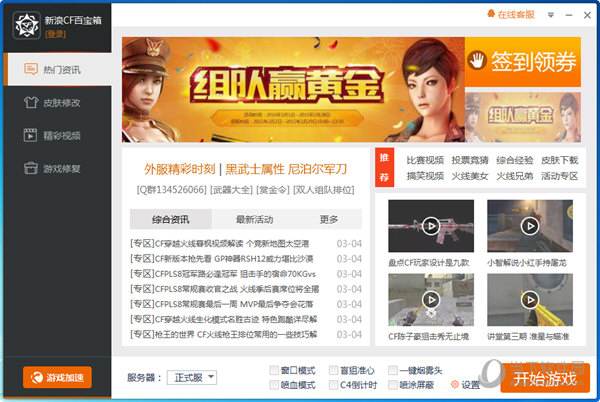Image resolution: width=600 pixels, height=402 pixels.
Task: Open the CF陈子豪狙击秀无止境 caption link
Action: 429,337
